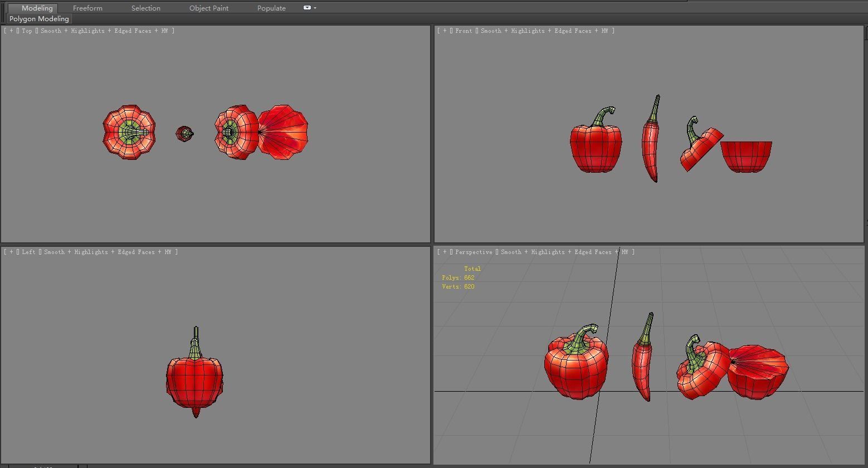Image resolution: width=868 pixels, height=468 pixels.
Task: Open the Left viewport [+] general menu
Action: pyautogui.click(x=11, y=252)
